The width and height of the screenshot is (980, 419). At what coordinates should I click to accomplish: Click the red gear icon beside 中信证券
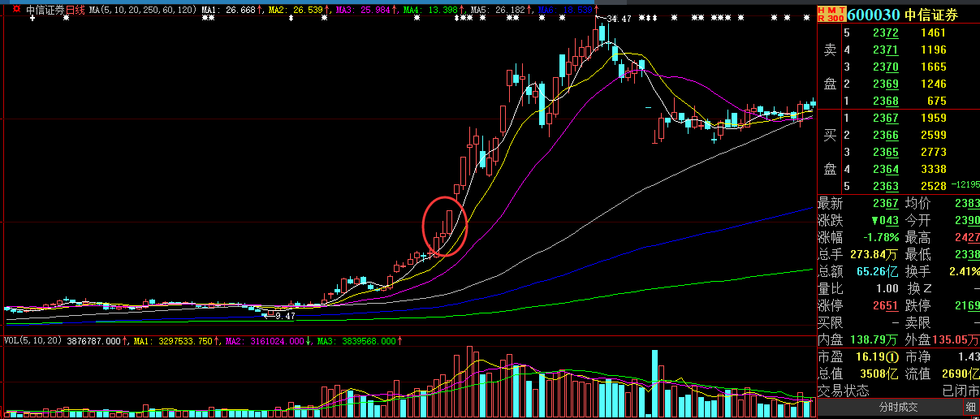16,10
